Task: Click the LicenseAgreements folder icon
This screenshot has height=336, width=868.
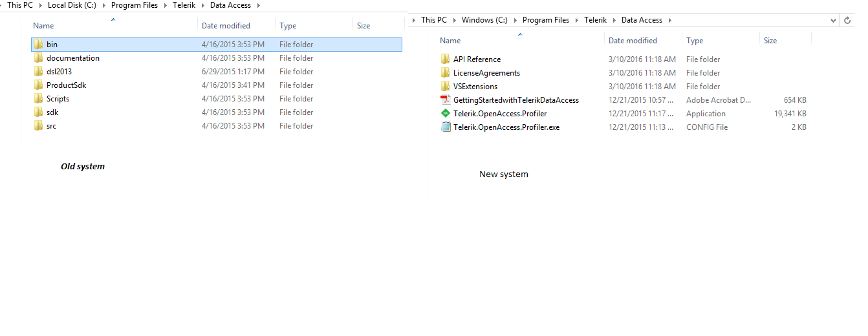Action: coord(445,73)
